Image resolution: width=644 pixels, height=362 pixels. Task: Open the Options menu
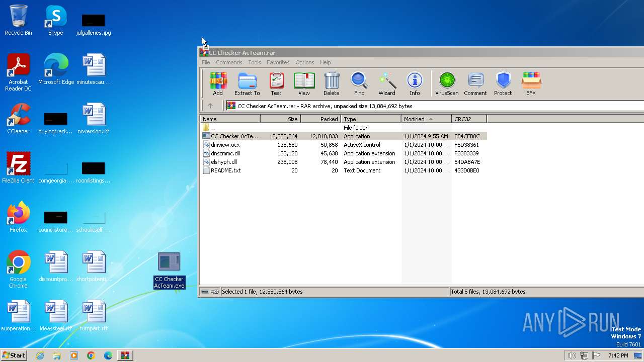tap(304, 62)
